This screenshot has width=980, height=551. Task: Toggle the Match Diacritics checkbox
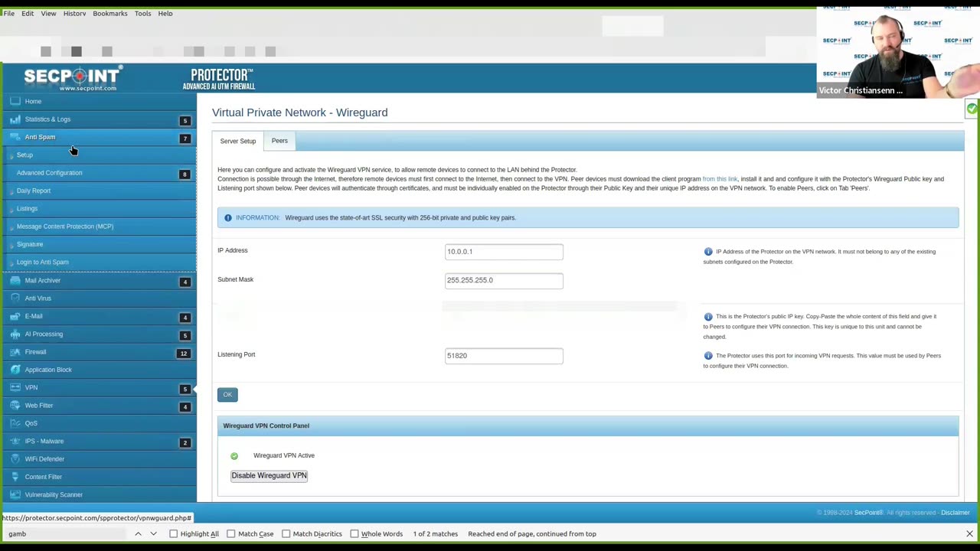pos(286,533)
